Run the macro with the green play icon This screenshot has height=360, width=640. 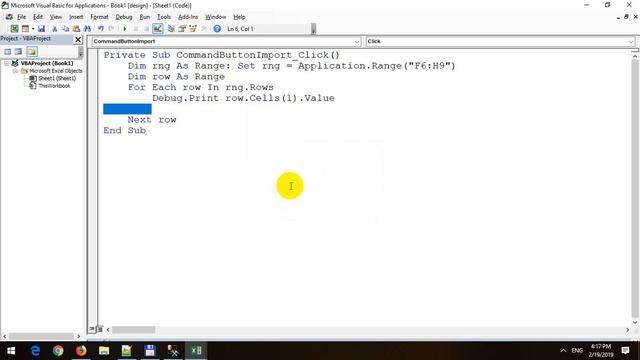tap(124, 29)
